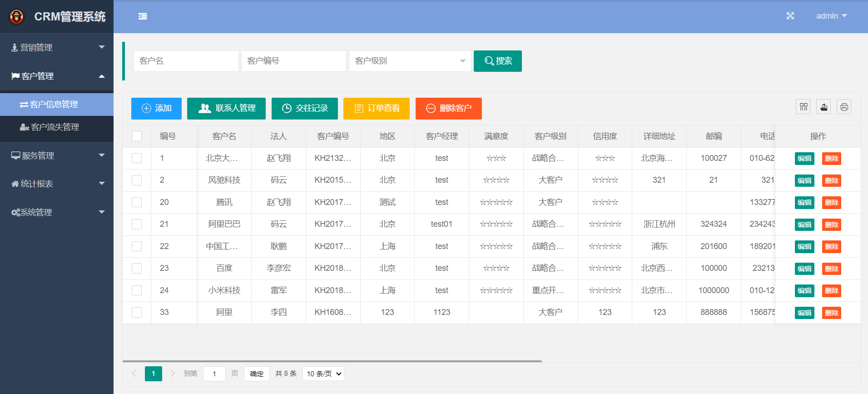The width and height of the screenshot is (868, 394).
Task: Check the row for 中国工… number 22
Action: click(x=137, y=246)
